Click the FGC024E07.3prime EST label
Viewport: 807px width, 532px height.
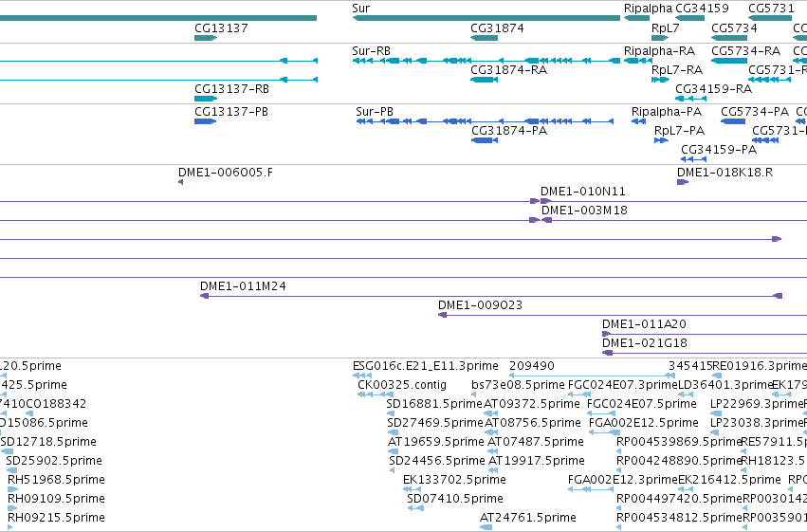623,385
